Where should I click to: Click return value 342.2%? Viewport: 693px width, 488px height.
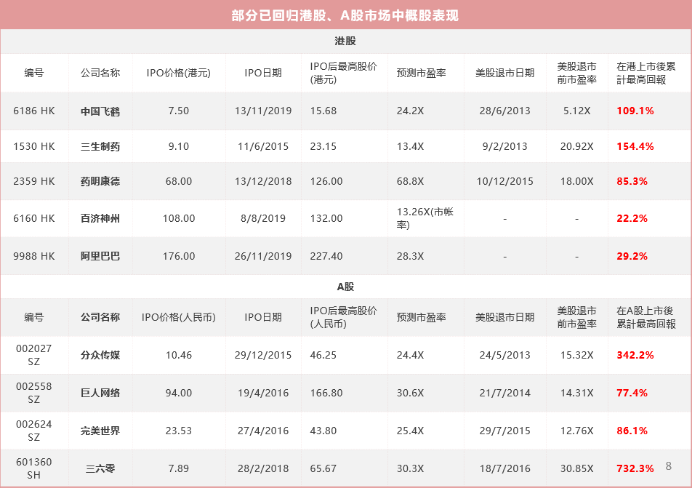[x=635, y=355]
